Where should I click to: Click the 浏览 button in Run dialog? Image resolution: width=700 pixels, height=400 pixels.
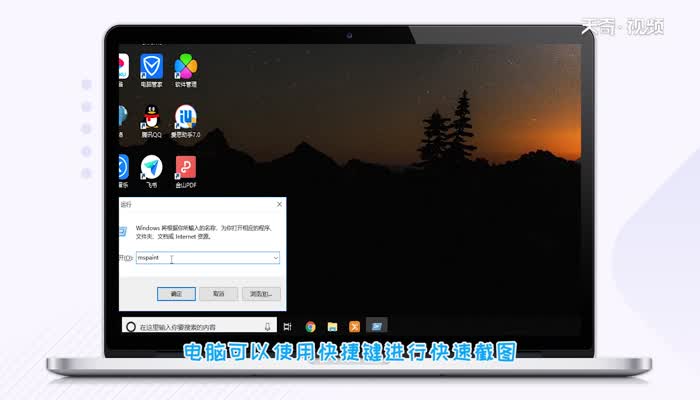pyautogui.click(x=261, y=294)
